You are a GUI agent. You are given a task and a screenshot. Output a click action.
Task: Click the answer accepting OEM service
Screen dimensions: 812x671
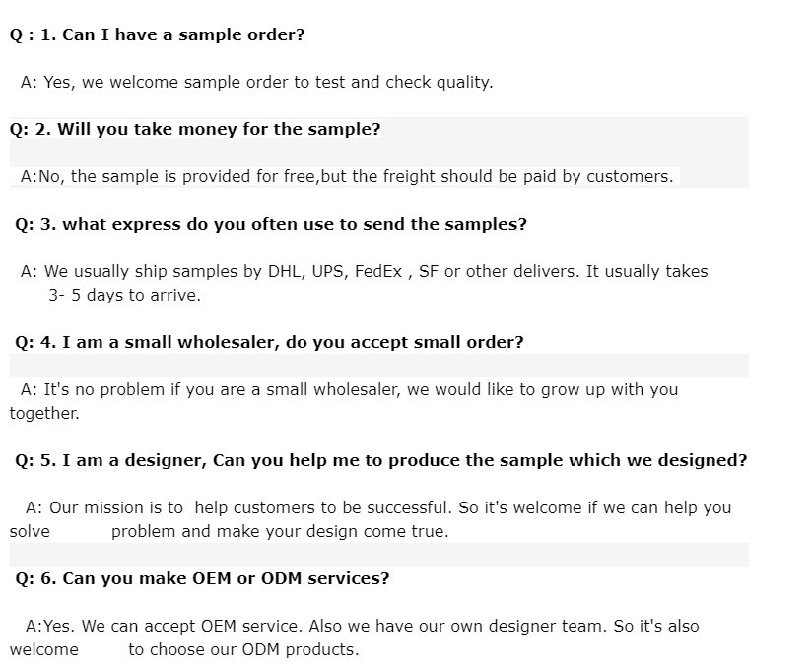click(x=363, y=626)
